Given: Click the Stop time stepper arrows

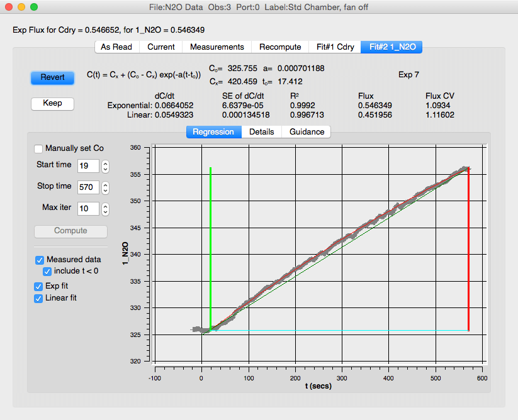Looking at the screenshot, I should click(x=106, y=187).
